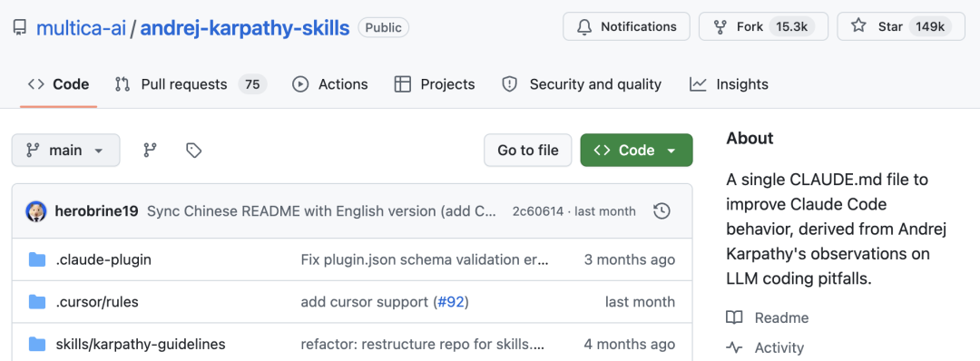980x361 pixels.
Task: Click 4 months ago timestamp for skills/karpathy-guidelines
Action: point(630,344)
